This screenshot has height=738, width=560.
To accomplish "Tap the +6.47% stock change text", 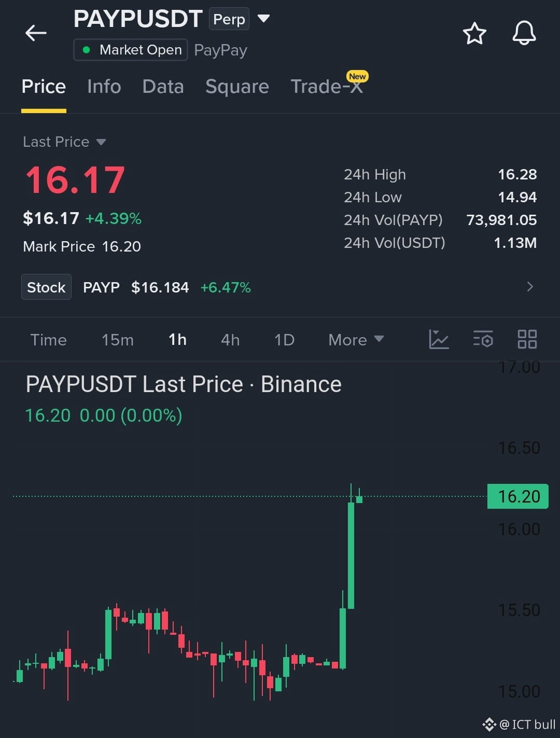I will [x=226, y=287].
